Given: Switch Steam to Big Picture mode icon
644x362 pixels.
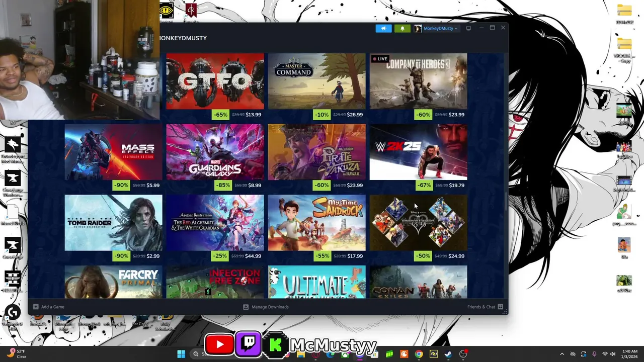Looking at the screenshot, I should pyautogui.click(x=468, y=28).
